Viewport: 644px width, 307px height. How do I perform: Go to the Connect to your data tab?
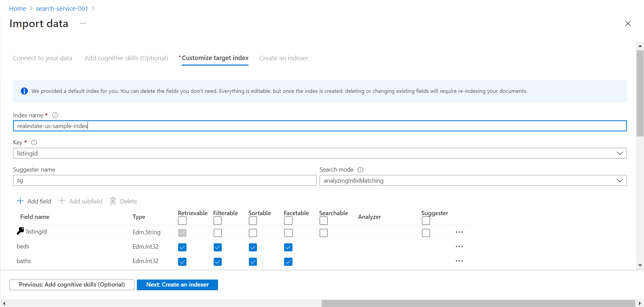[x=43, y=58]
